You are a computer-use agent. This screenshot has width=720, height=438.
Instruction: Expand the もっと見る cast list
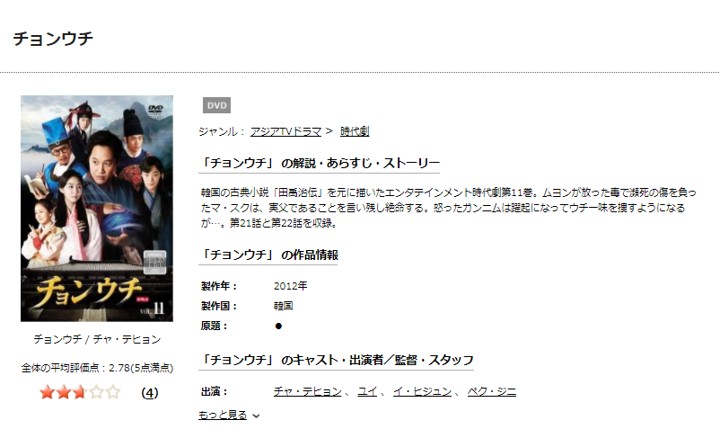click(x=223, y=415)
